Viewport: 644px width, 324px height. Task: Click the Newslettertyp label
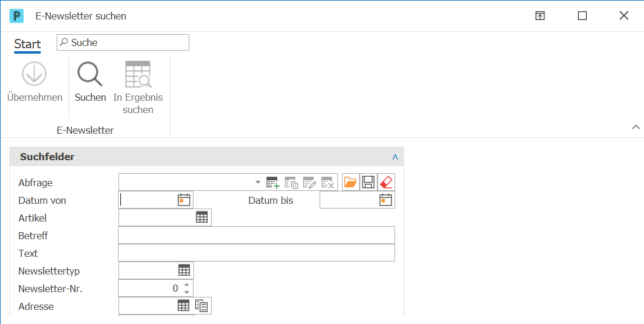(49, 270)
